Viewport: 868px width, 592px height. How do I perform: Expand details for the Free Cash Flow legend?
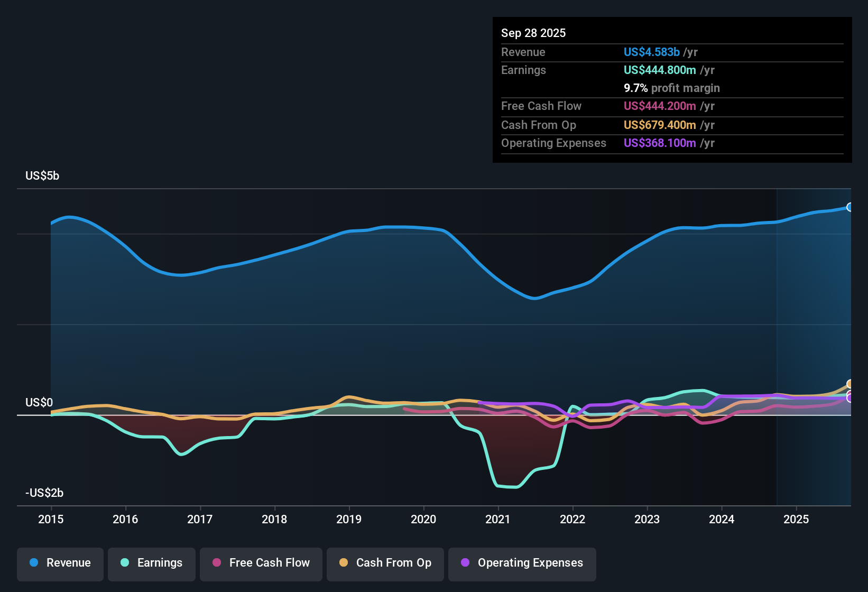pyautogui.click(x=261, y=563)
